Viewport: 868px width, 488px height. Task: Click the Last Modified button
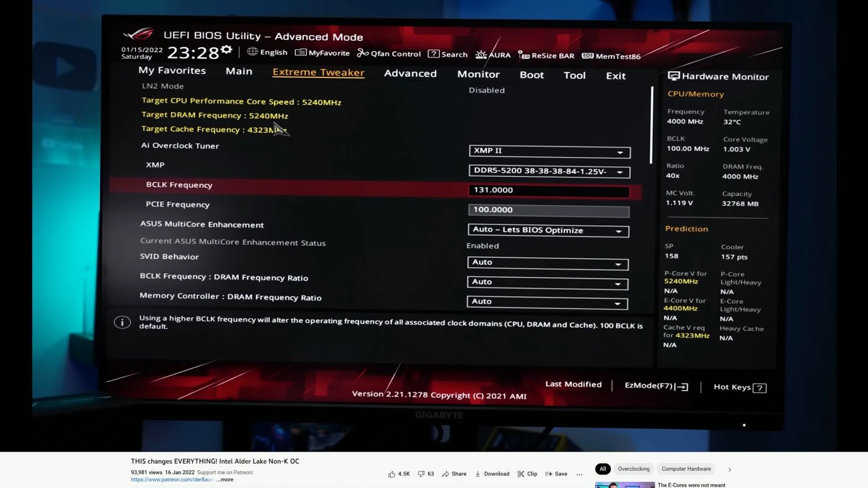573,385
